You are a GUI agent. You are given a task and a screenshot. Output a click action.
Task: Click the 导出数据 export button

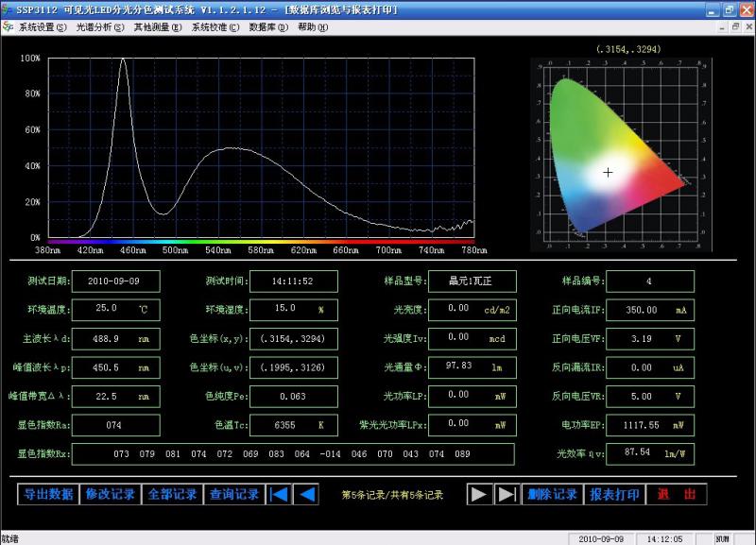tap(48, 494)
